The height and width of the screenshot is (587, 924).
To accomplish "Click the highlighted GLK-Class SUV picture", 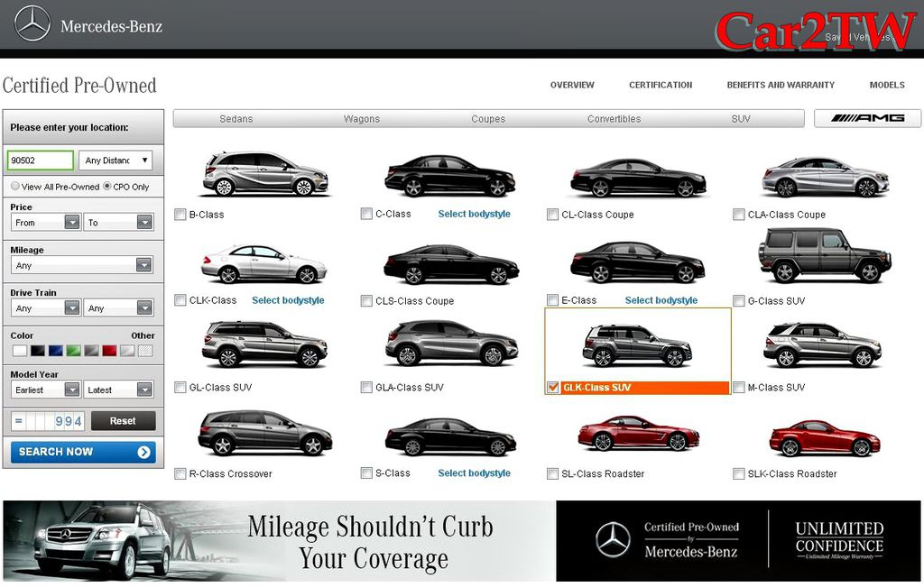I will (638, 346).
